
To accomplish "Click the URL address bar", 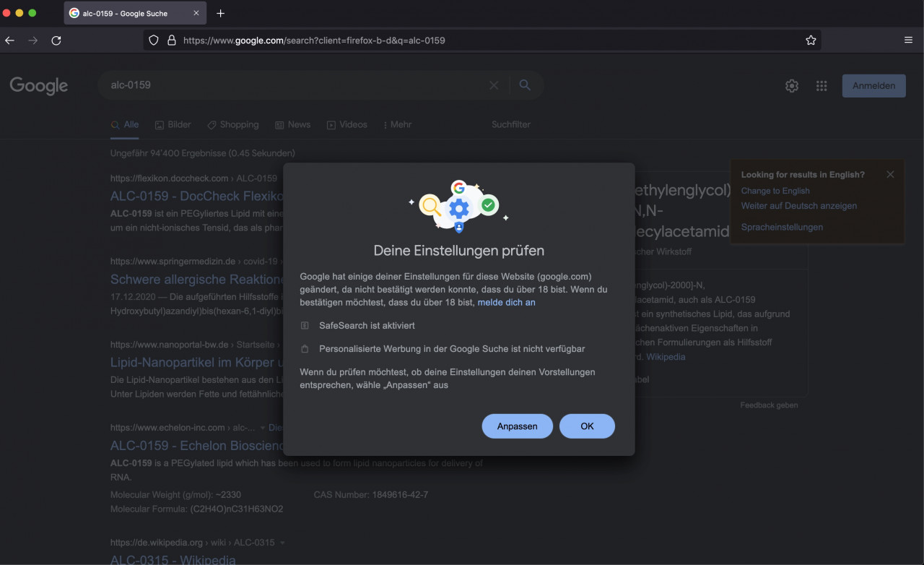I will tap(476, 40).
